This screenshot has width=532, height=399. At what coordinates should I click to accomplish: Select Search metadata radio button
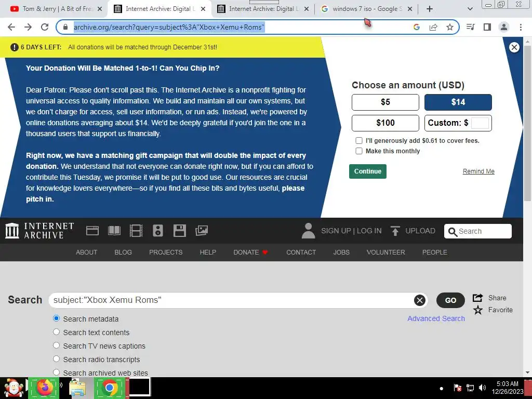tap(56, 318)
